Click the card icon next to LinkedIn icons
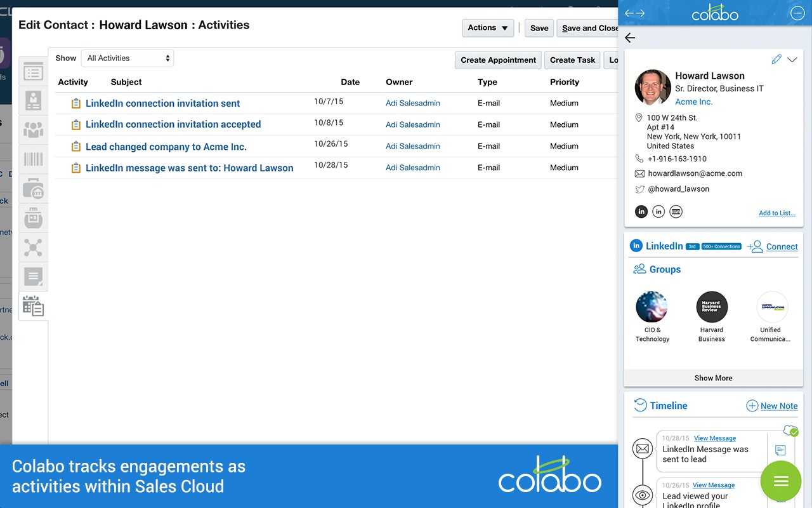Image resolution: width=812 pixels, height=508 pixels. 676,211
